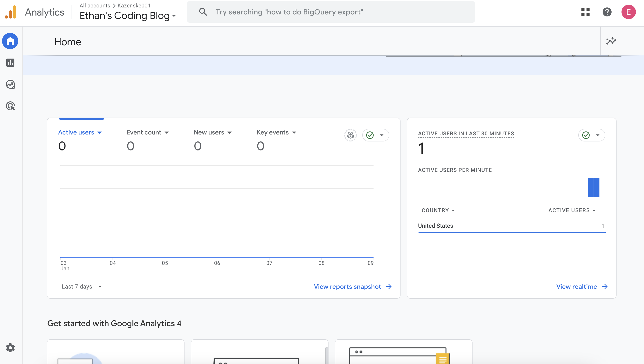Viewport: 644px width, 364px height.
Task: Click the 09 date label on chart axis
Action: (371, 263)
